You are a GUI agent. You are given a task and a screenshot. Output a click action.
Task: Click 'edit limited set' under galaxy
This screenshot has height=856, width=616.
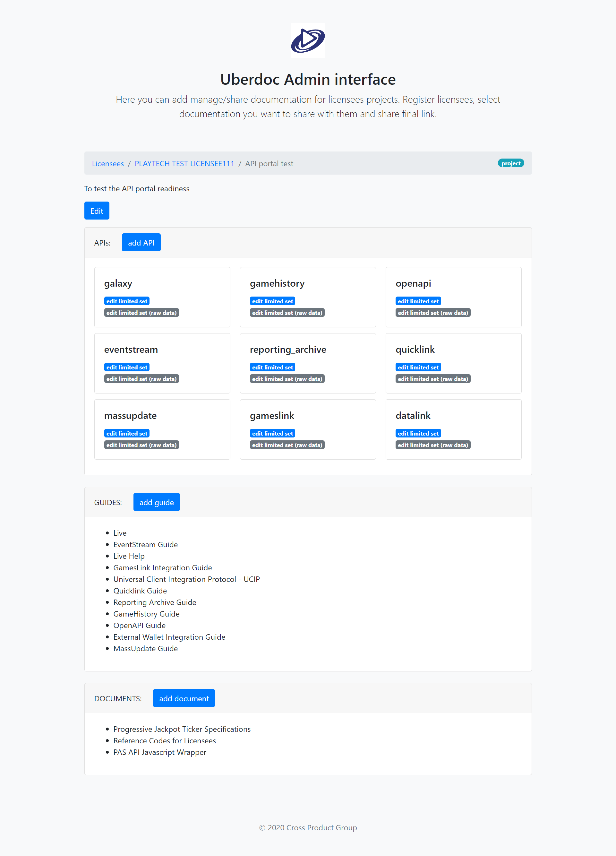(x=127, y=301)
